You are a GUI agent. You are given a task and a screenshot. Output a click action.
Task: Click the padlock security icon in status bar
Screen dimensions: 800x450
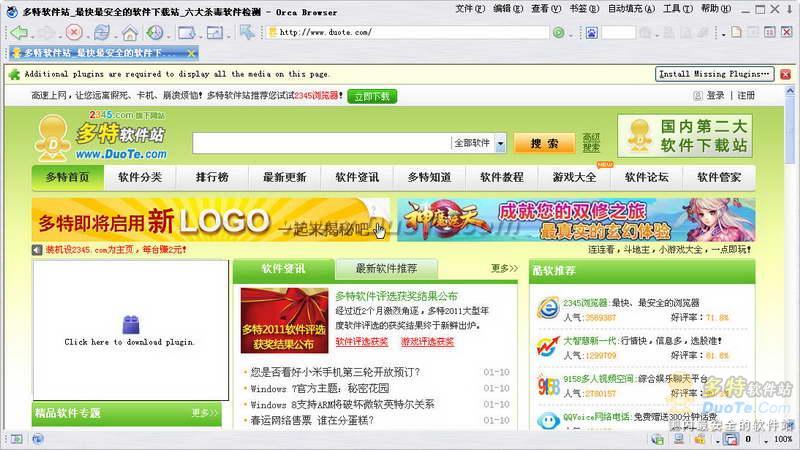click(x=700, y=439)
